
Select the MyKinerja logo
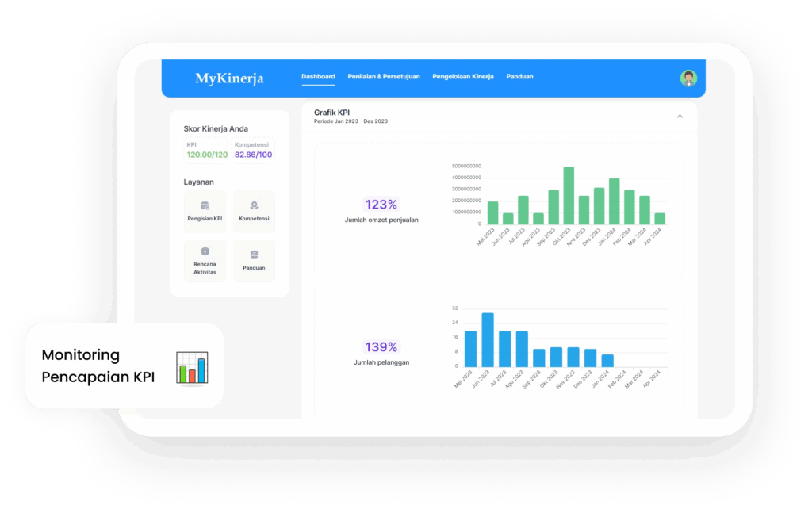click(229, 78)
